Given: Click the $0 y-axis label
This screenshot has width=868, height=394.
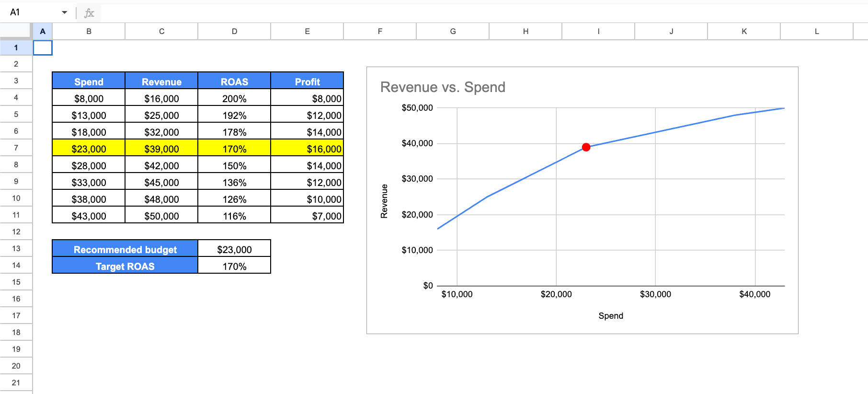Looking at the screenshot, I should (428, 285).
